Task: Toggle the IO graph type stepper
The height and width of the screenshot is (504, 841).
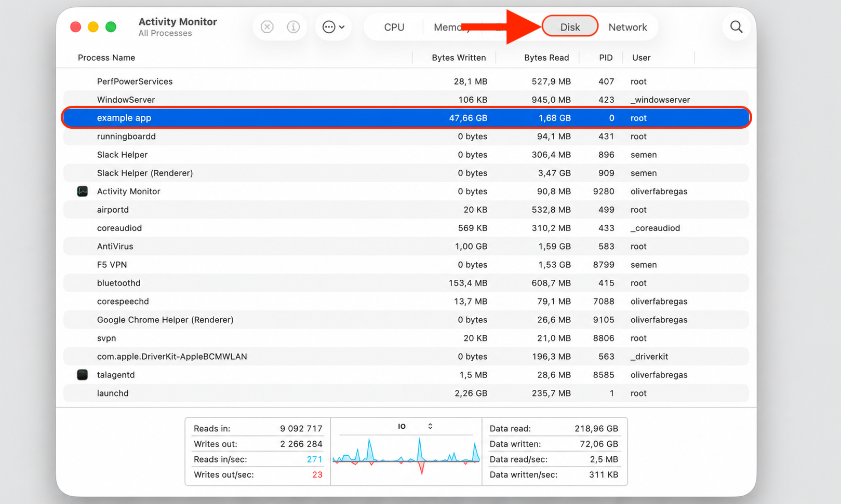Action: [430, 426]
